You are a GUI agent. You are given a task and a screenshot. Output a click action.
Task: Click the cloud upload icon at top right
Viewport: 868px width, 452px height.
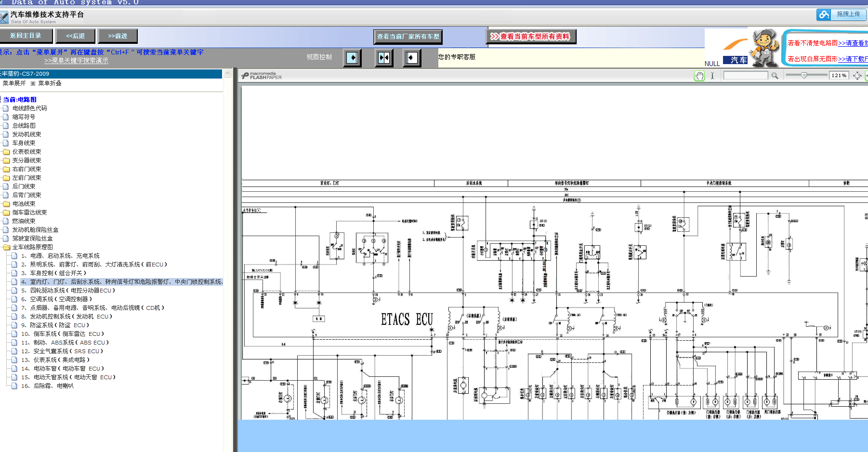[x=824, y=14]
